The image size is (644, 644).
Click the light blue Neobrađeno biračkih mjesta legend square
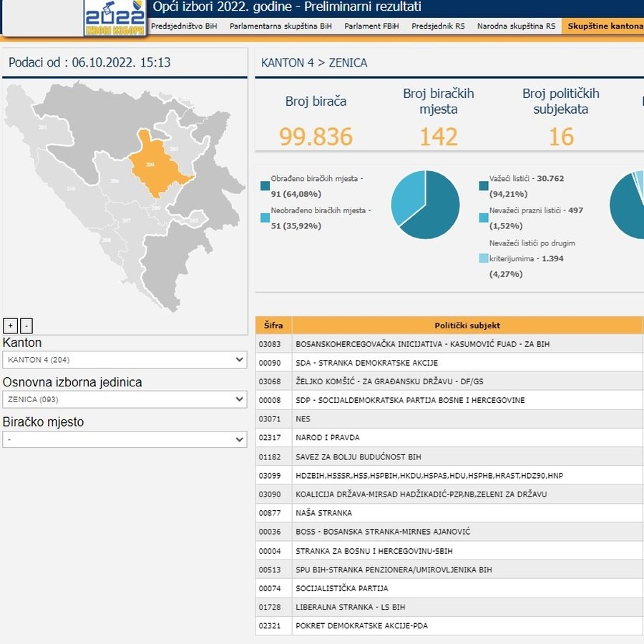point(265,218)
